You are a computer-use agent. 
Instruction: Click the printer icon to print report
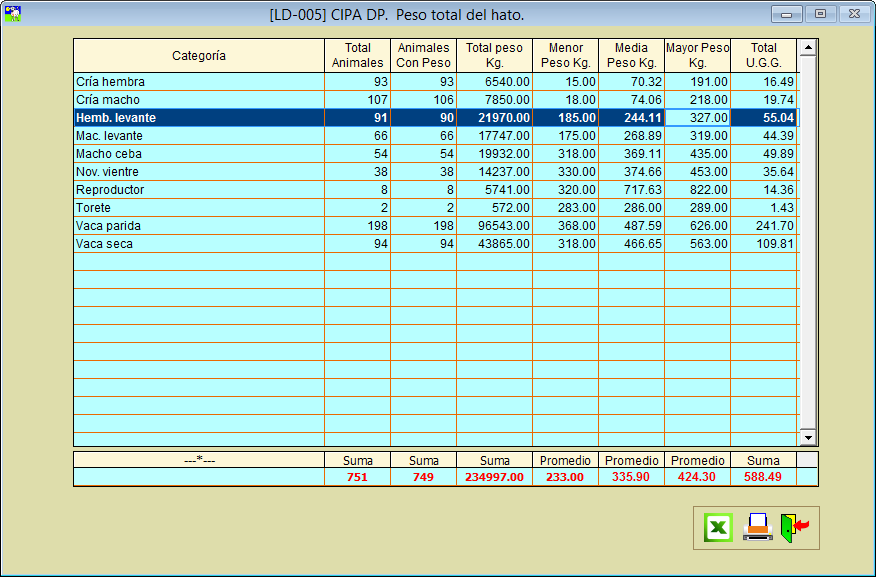pos(757,527)
